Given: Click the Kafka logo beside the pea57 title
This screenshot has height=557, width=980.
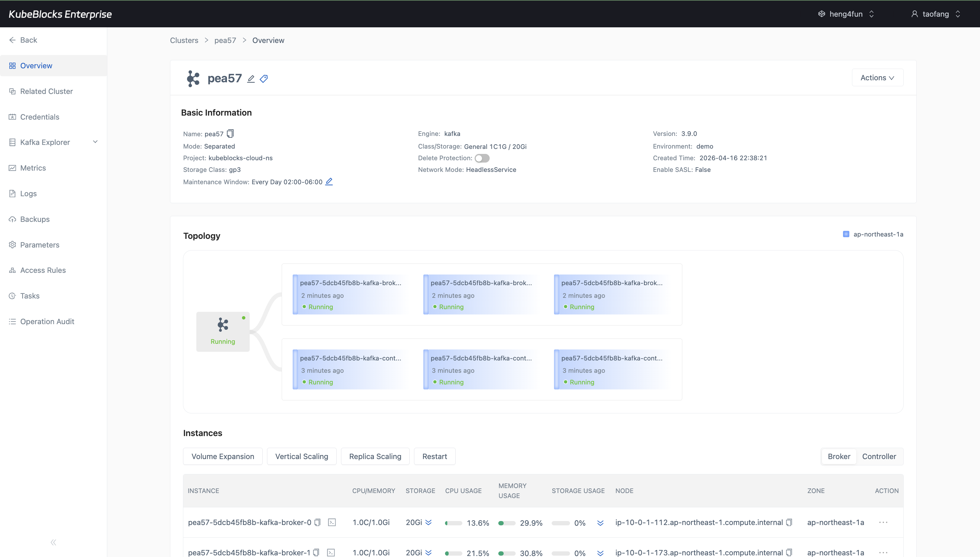Looking at the screenshot, I should click(193, 78).
